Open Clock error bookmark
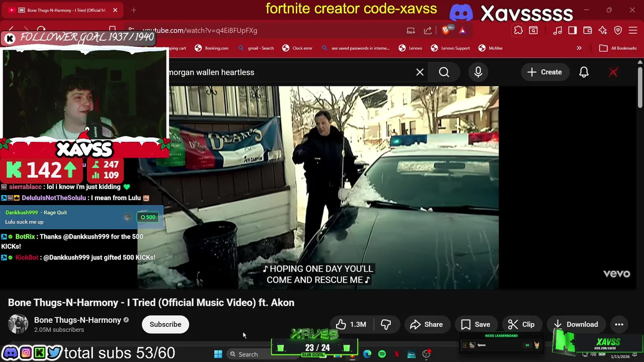This screenshot has width=644, height=362. point(297,48)
